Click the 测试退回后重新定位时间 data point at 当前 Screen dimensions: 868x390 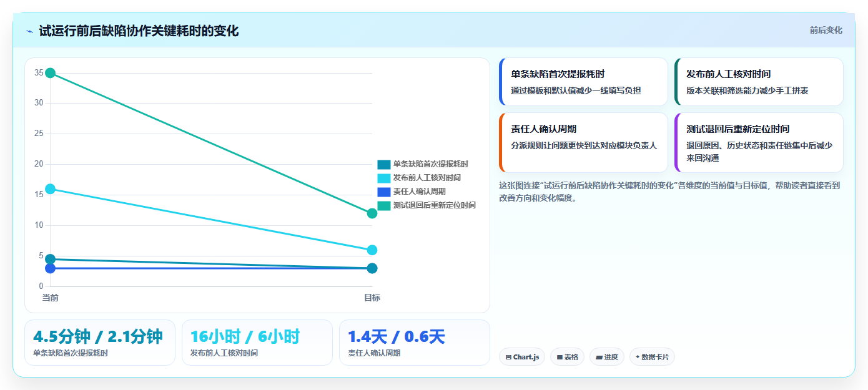(51, 73)
